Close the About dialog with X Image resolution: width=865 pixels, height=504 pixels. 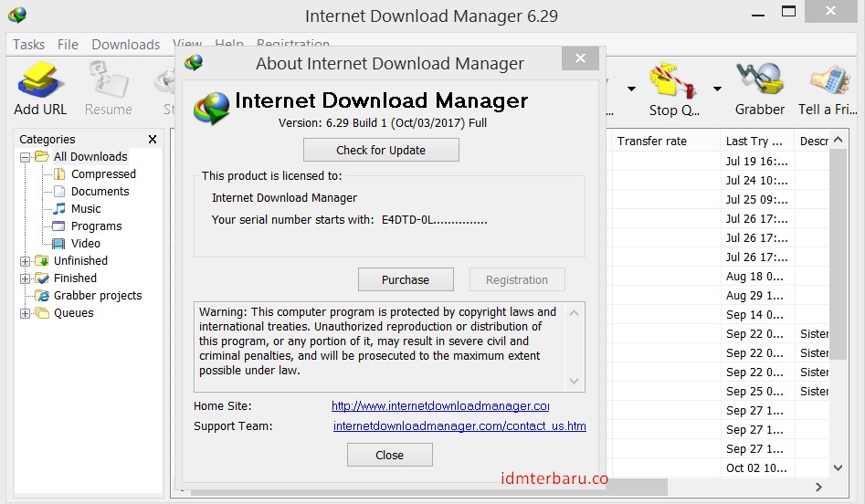pyautogui.click(x=580, y=58)
